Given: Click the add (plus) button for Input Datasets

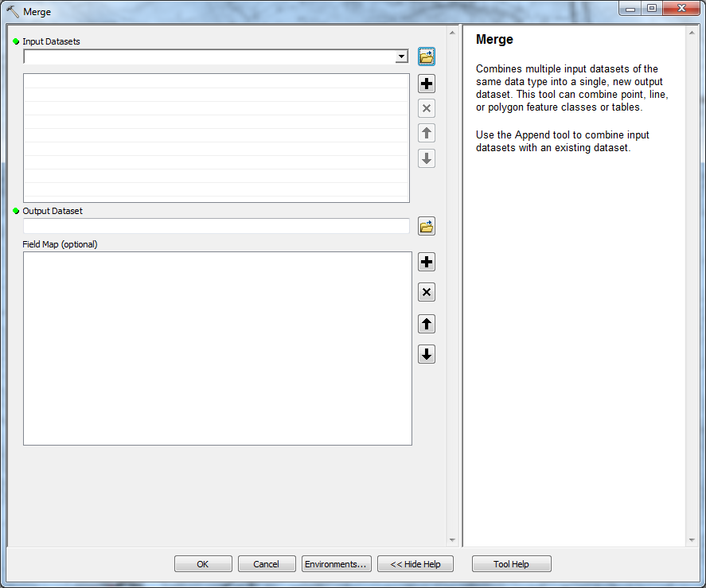Looking at the screenshot, I should click(427, 84).
